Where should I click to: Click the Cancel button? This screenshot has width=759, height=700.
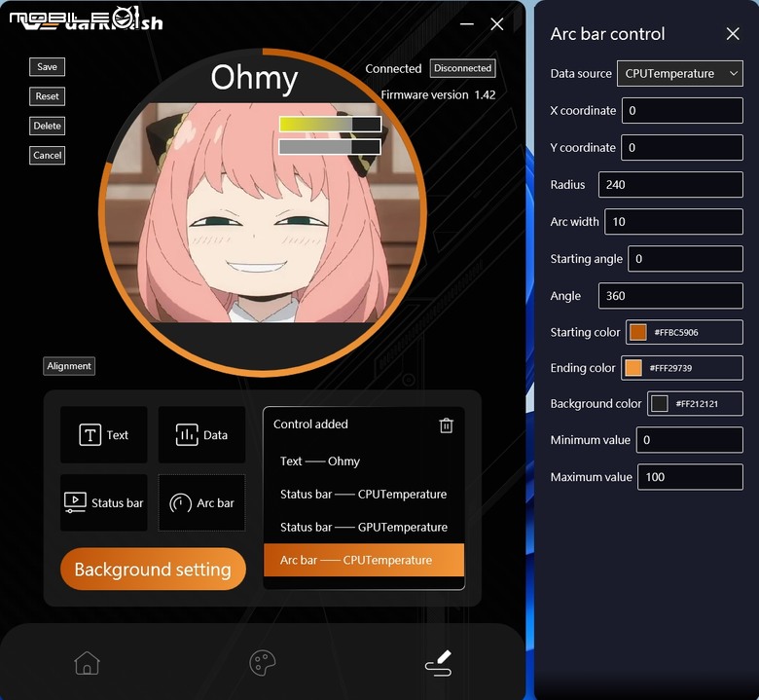[47, 156]
